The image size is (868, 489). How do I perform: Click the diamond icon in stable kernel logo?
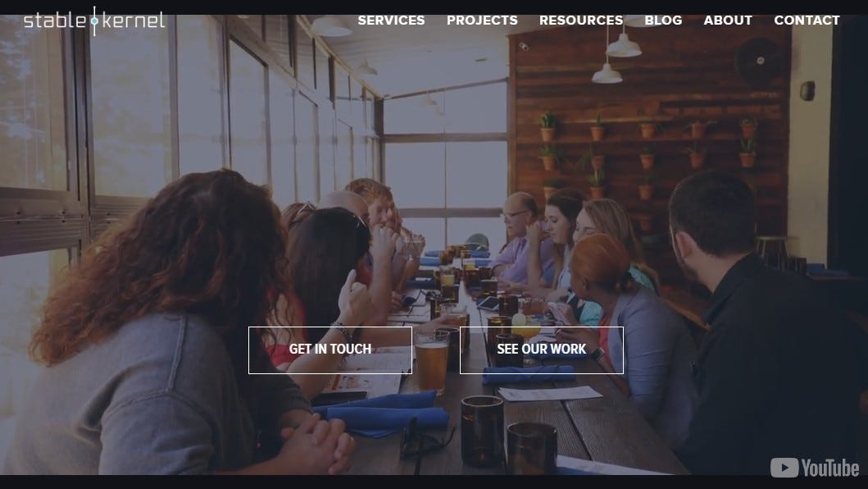pyautogui.click(x=94, y=21)
